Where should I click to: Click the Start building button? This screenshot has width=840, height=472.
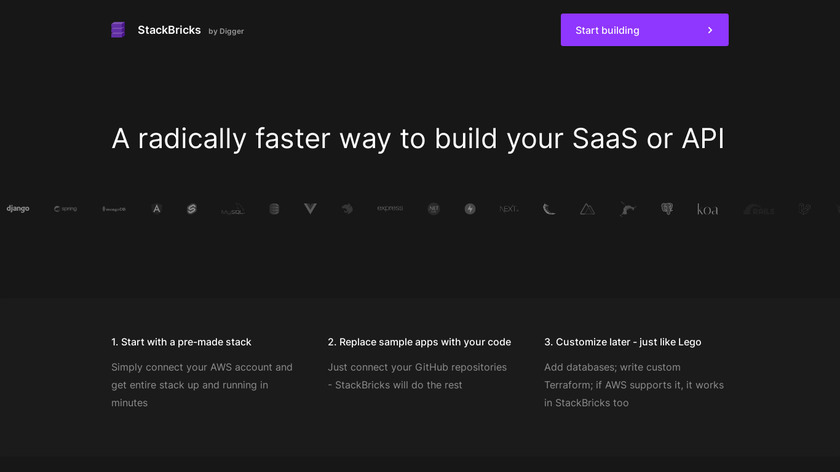tap(644, 30)
